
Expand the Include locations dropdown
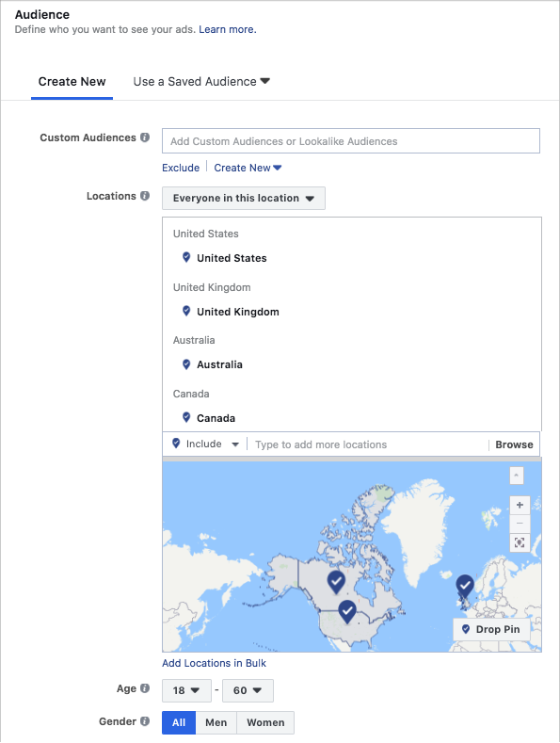pyautogui.click(x=205, y=444)
